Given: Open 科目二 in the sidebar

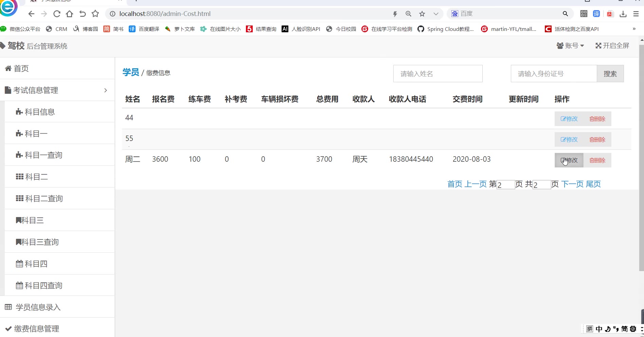Looking at the screenshot, I should coord(59,177).
